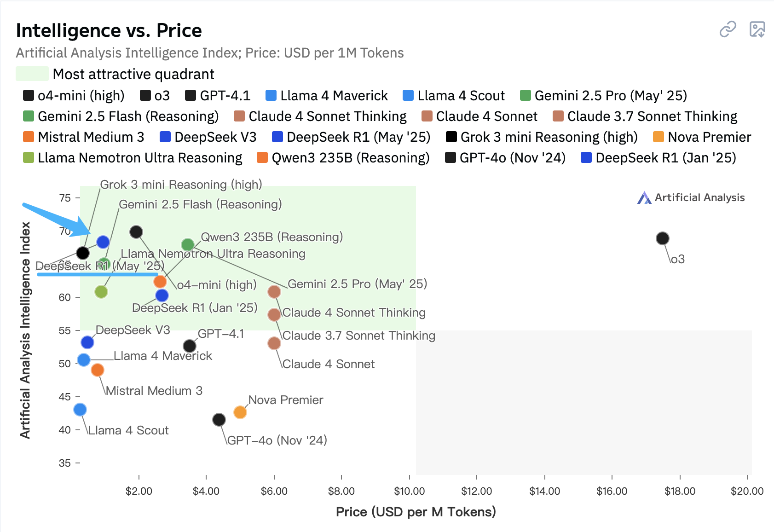Click the Mistral Medium 3 data point
The image size is (774, 532).
pos(98,370)
